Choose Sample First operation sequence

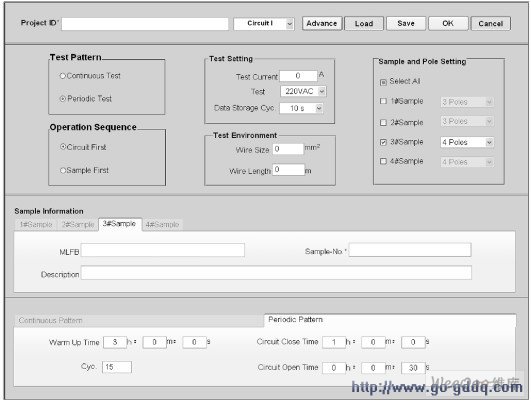[63, 170]
